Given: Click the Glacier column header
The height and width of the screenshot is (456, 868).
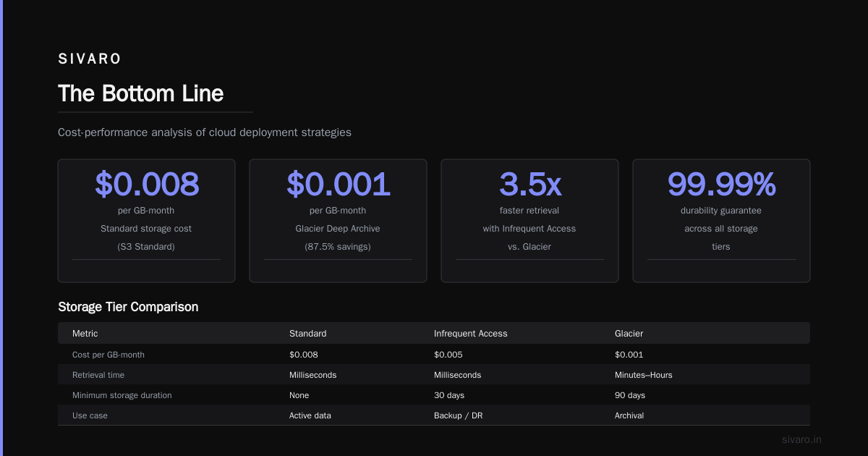Looking at the screenshot, I should coord(629,334).
